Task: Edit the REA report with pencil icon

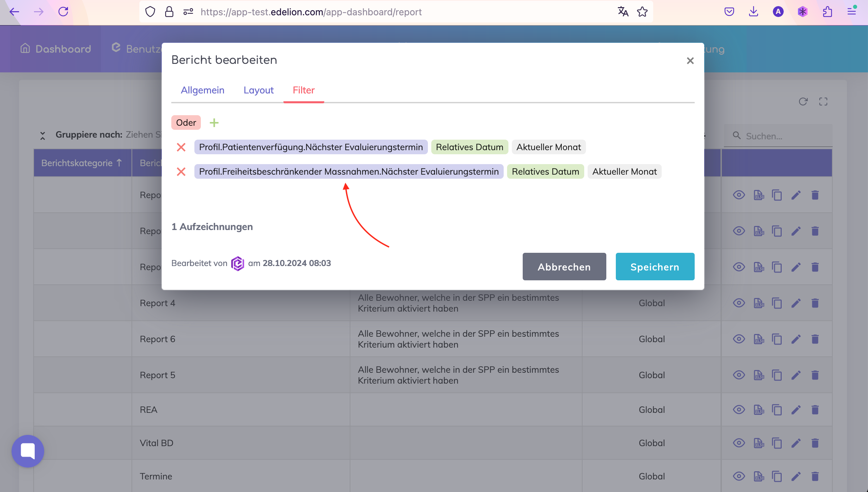Action: [796, 409]
